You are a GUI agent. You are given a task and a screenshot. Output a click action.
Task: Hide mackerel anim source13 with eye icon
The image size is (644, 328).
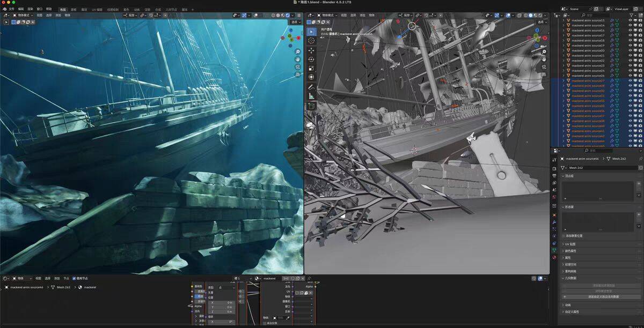point(630,20)
